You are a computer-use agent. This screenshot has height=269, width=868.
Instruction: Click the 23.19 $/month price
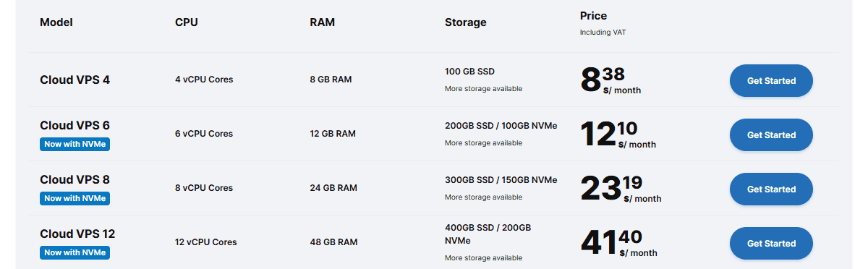tap(621, 189)
